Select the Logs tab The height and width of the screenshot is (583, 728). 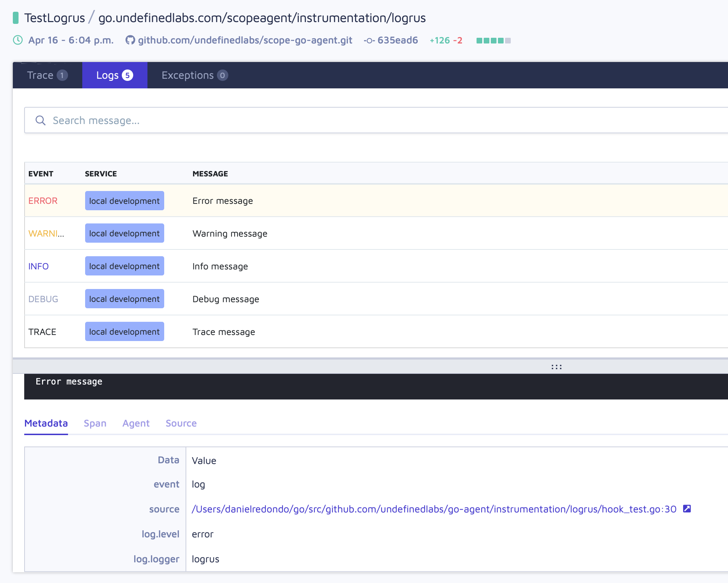coord(114,75)
